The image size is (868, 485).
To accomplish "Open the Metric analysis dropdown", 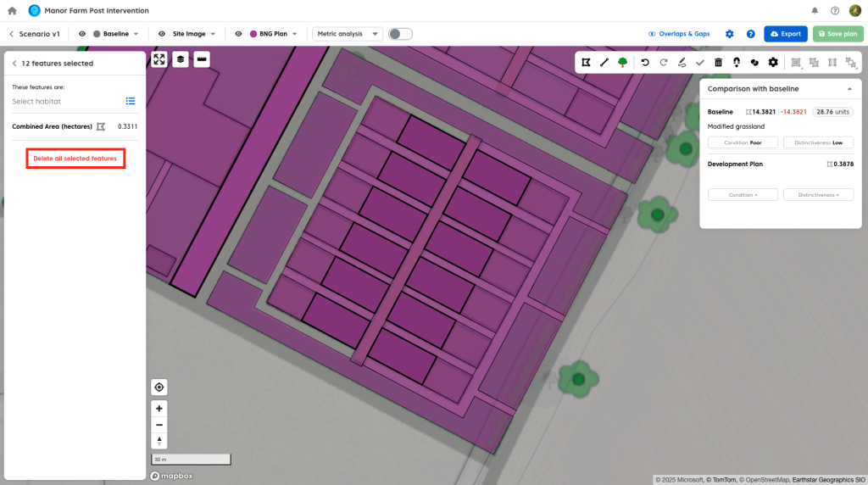I will tap(347, 34).
